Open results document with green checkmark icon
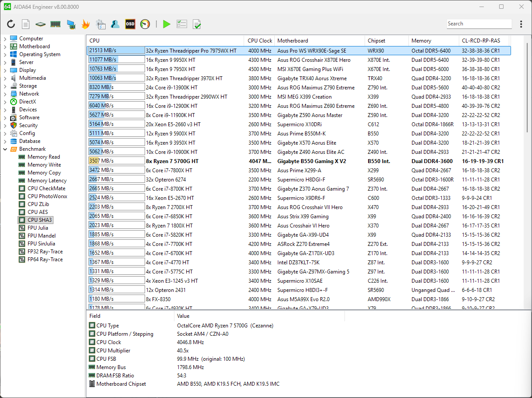Screen dimensions: 532x398 point(197,25)
